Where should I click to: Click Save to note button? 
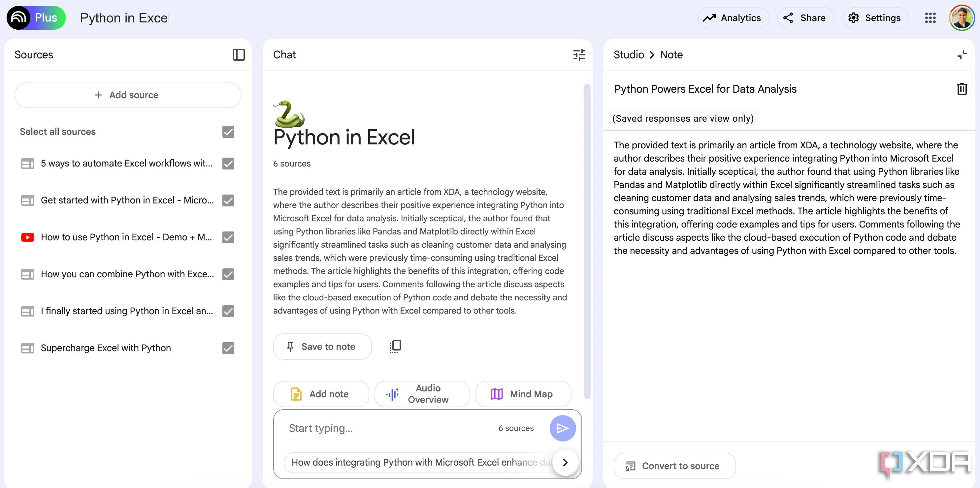pyautogui.click(x=322, y=347)
